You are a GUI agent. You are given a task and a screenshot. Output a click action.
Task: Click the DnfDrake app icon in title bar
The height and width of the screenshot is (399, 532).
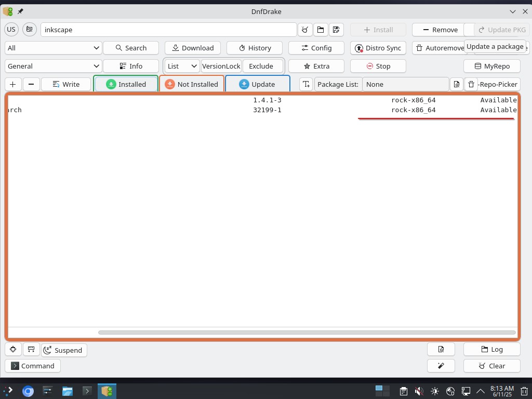click(8, 11)
